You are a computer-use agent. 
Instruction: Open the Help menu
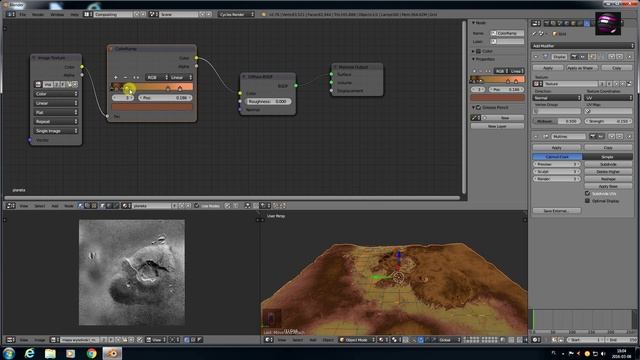pos(74,14)
